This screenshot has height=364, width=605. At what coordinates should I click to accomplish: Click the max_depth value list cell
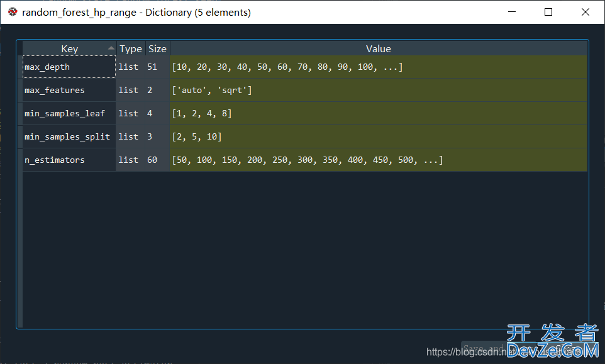coord(379,67)
